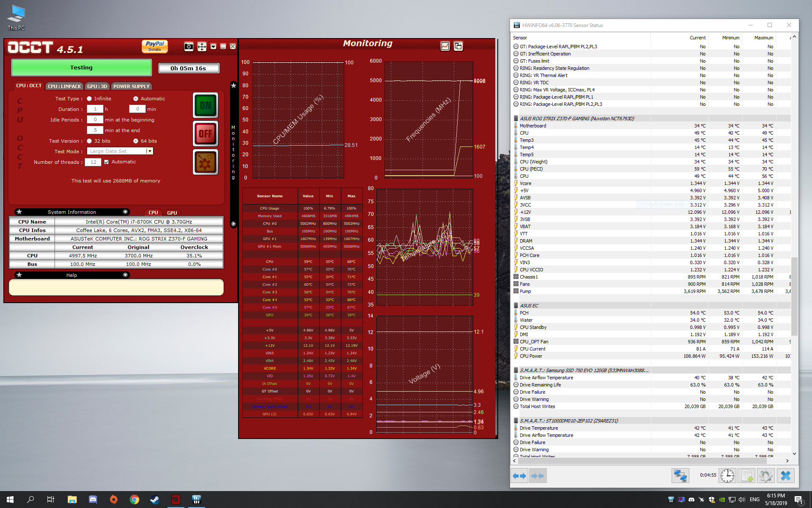Open HWiNFO settings gear icon

(765, 475)
